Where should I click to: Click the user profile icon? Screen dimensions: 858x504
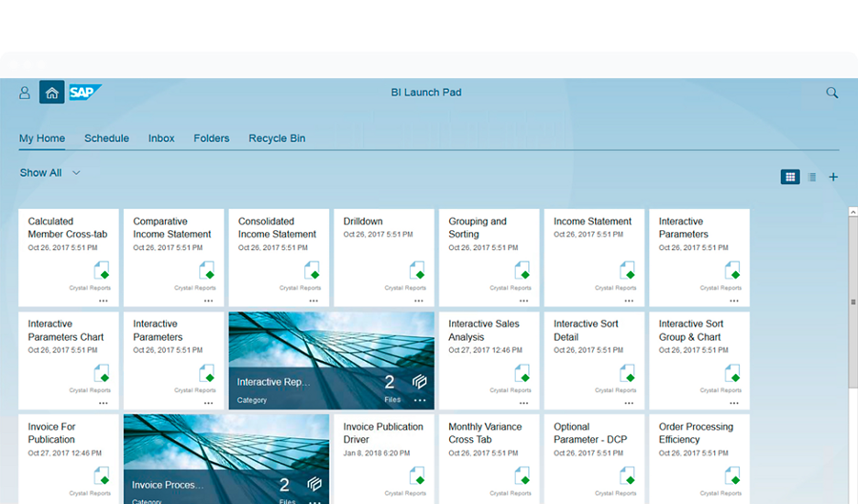pyautogui.click(x=25, y=93)
